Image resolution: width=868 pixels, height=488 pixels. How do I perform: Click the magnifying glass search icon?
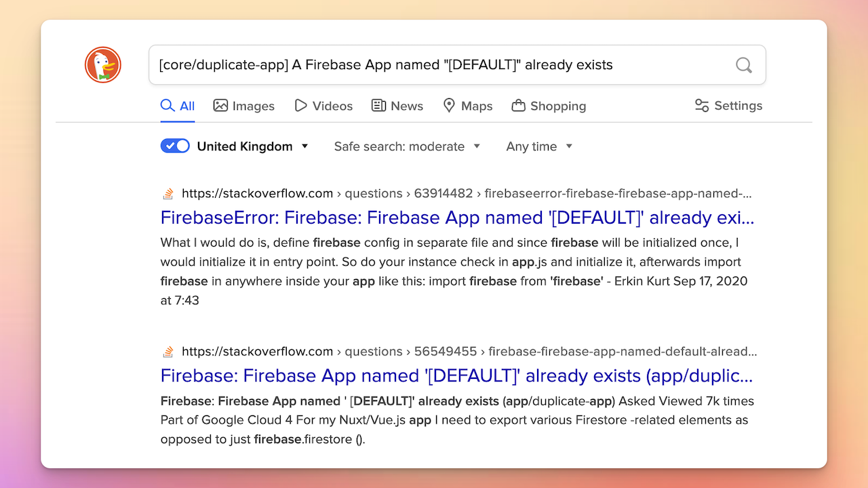click(x=744, y=65)
